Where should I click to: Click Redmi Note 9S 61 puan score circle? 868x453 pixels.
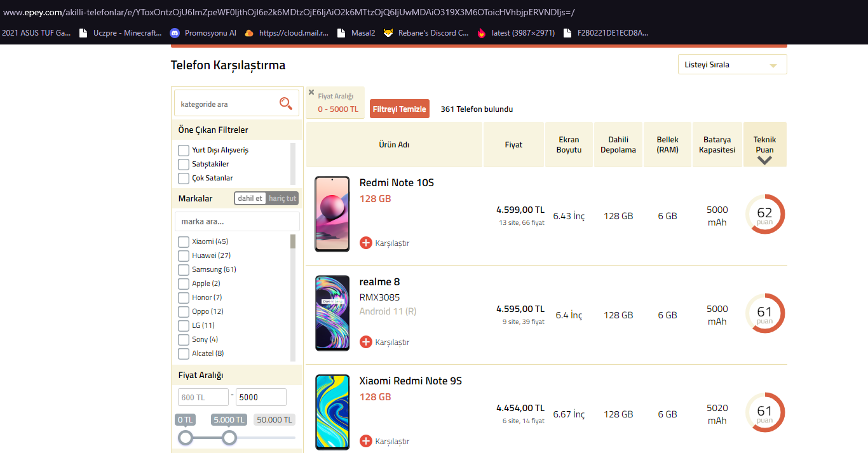pyautogui.click(x=764, y=412)
